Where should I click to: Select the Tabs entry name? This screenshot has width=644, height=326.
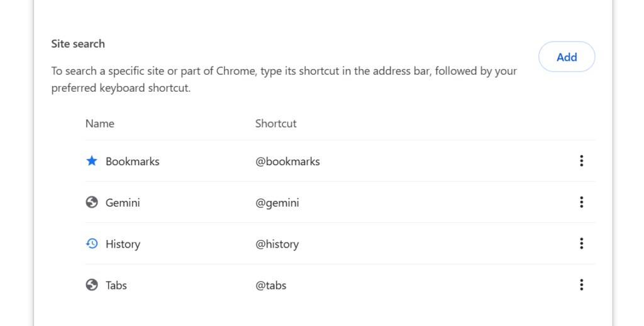pyautogui.click(x=116, y=285)
